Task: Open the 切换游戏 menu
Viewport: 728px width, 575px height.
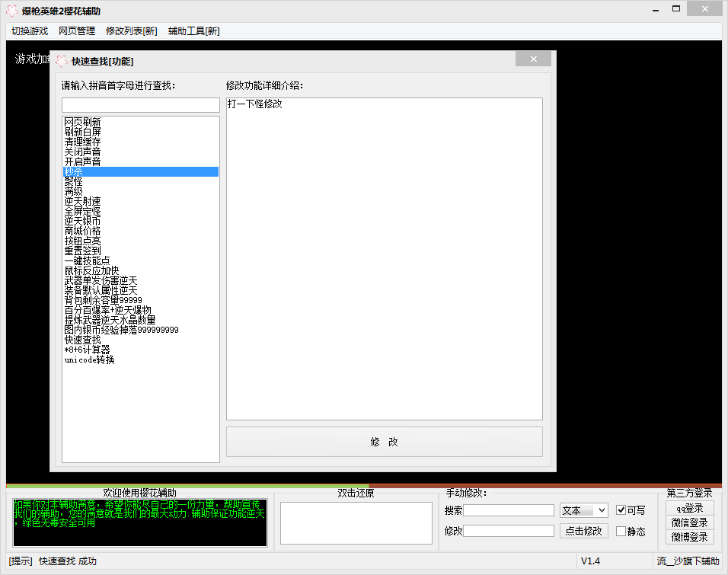Action: pos(30,31)
